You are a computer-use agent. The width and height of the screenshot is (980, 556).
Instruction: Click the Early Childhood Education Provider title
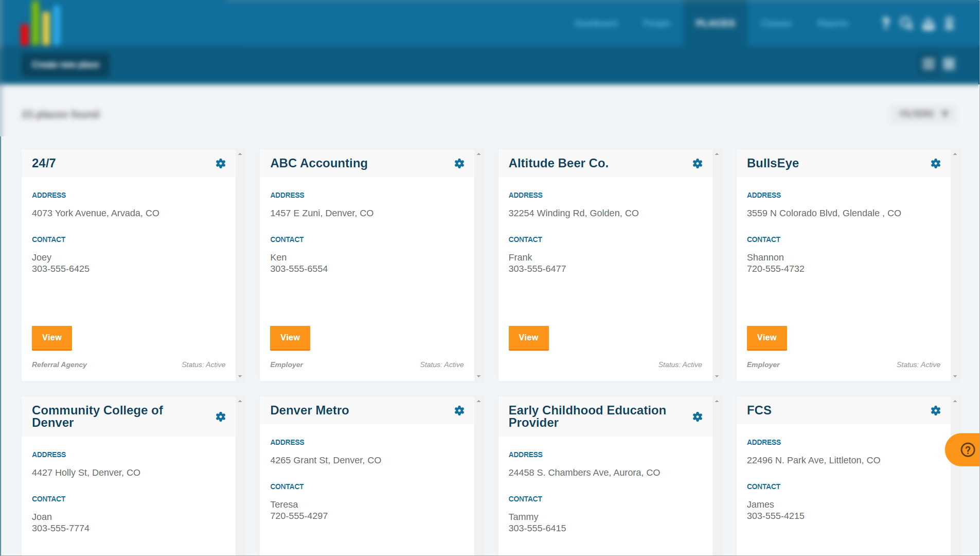coord(587,416)
